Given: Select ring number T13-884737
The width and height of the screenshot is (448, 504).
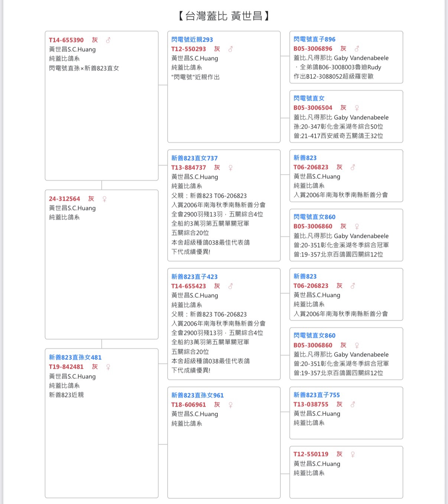Looking at the screenshot, I should coord(189,168).
